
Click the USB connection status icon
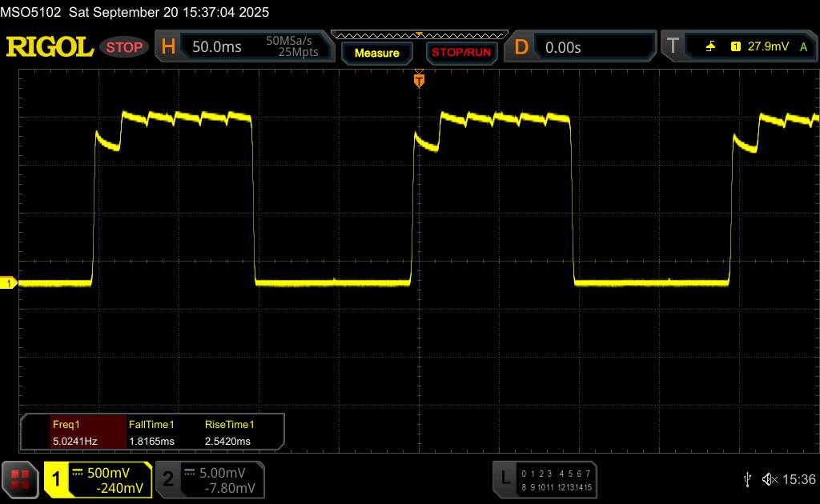pyautogui.click(x=747, y=478)
